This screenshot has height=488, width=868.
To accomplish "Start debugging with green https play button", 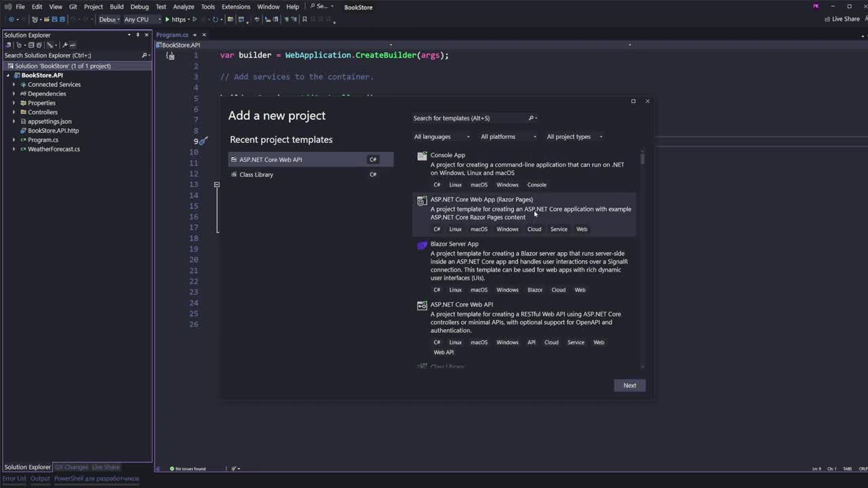I will (x=175, y=19).
